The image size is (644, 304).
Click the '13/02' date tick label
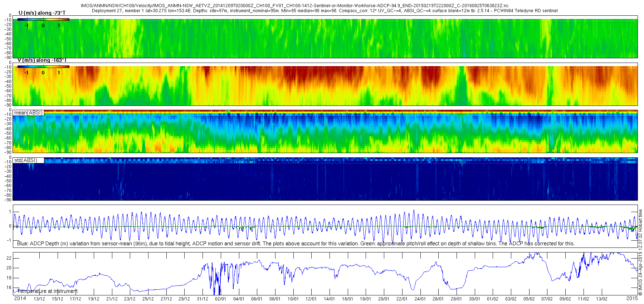601,299
